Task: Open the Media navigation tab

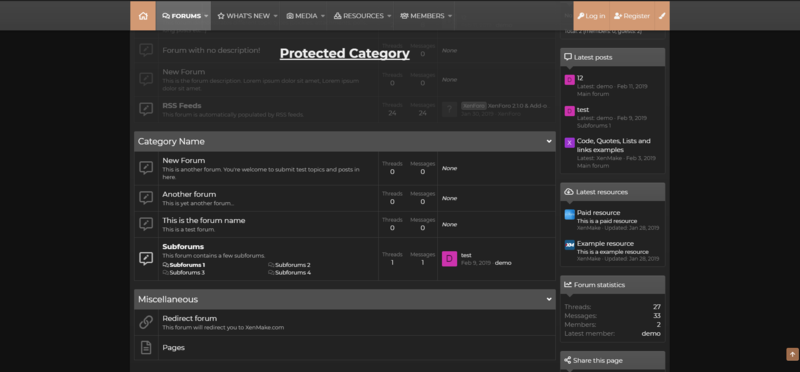Action: click(302, 16)
